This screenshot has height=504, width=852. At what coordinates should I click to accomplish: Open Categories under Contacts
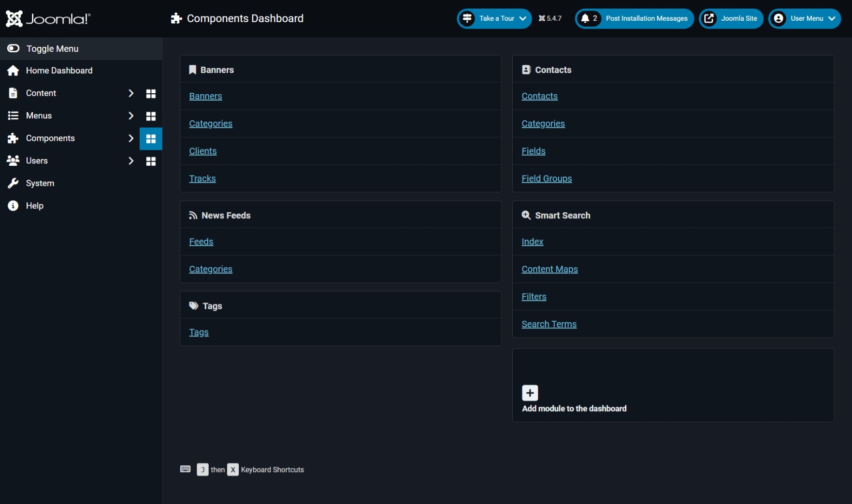pos(543,124)
